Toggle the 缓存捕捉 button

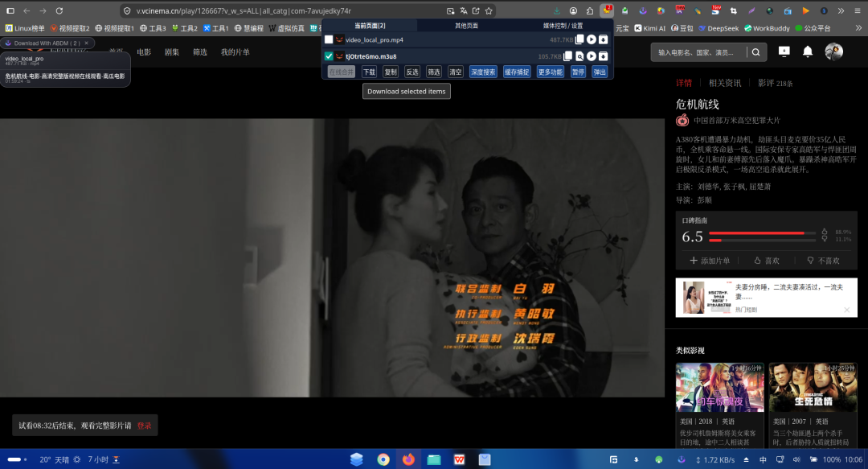click(x=517, y=72)
